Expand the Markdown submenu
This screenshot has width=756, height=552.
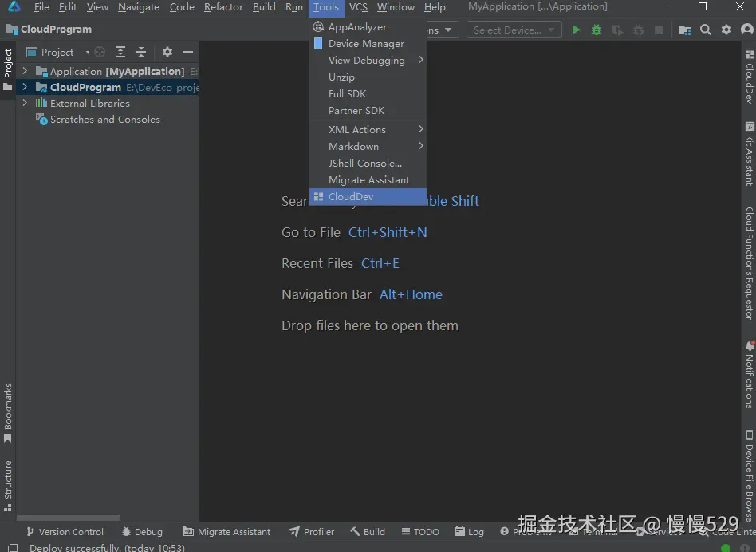(368, 147)
